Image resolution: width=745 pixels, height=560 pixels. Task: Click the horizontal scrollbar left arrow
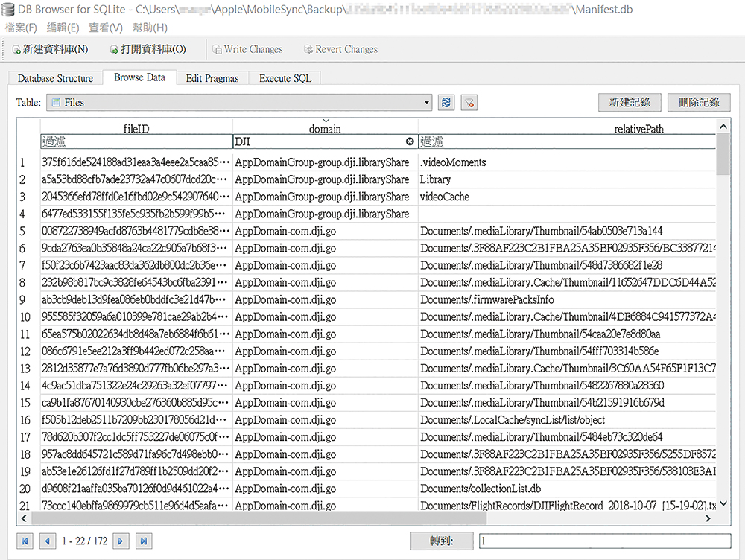pyautogui.click(x=24, y=518)
